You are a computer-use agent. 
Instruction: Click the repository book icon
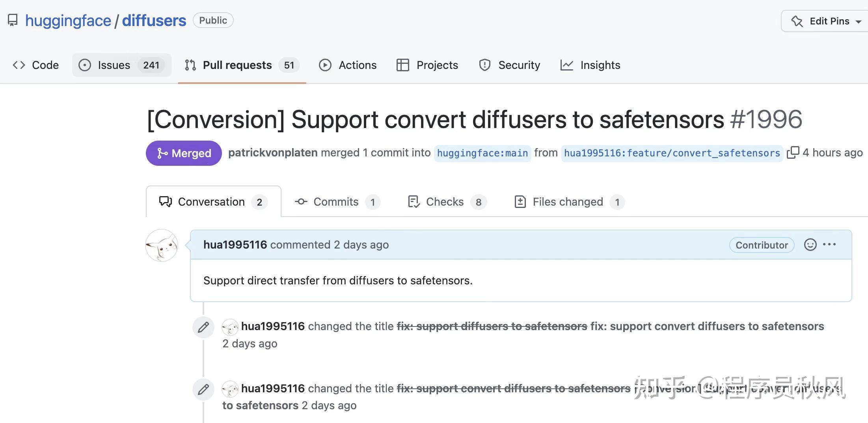[13, 20]
